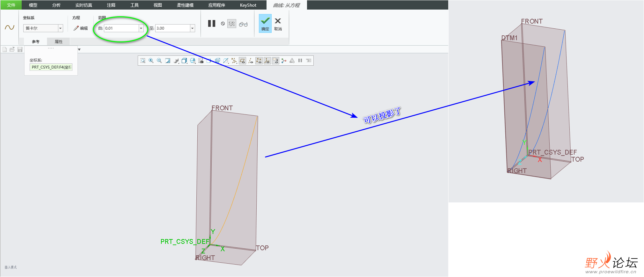Expand the datum display filters dropdown

click(x=234, y=61)
